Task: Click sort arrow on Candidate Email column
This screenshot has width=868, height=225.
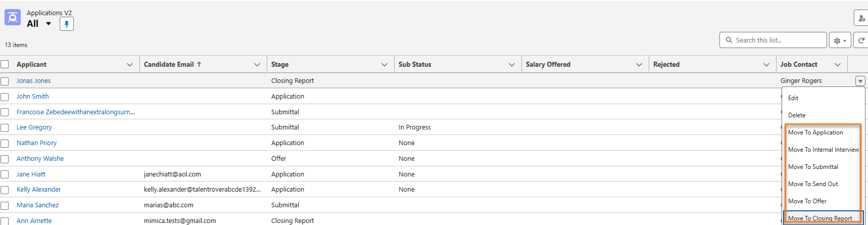Action: pyautogui.click(x=199, y=65)
